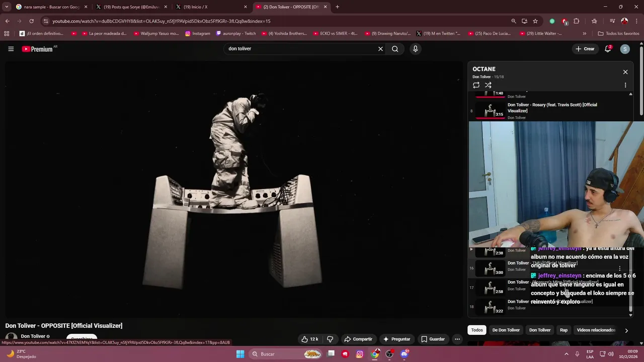Viewport: 644px width, 362px height.
Task: Open volume control in system tray
Action: point(611,354)
